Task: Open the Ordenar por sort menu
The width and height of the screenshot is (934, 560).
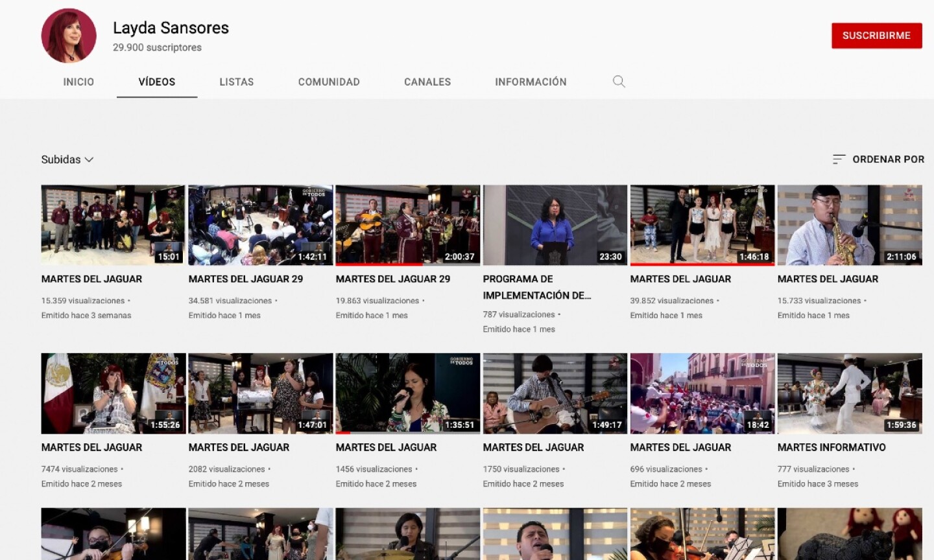Action: [x=887, y=159]
